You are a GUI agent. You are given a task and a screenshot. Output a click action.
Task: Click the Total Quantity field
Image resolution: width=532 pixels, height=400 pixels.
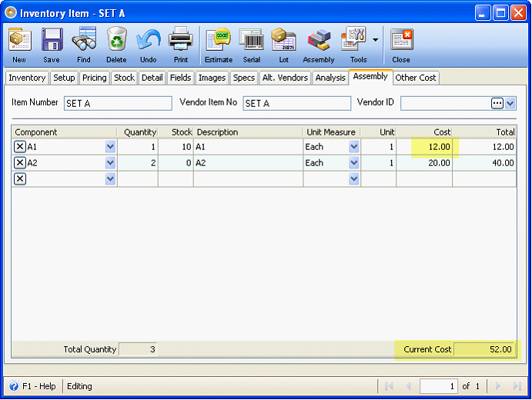(x=138, y=349)
